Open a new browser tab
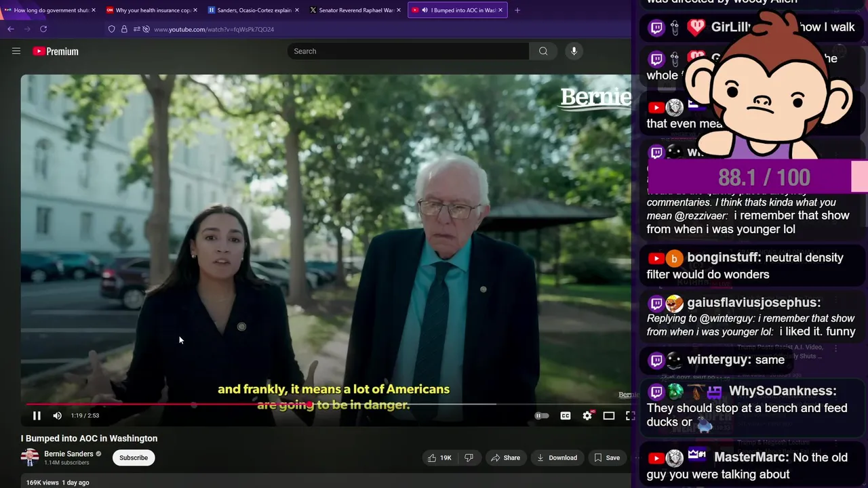 tap(517, 10)
